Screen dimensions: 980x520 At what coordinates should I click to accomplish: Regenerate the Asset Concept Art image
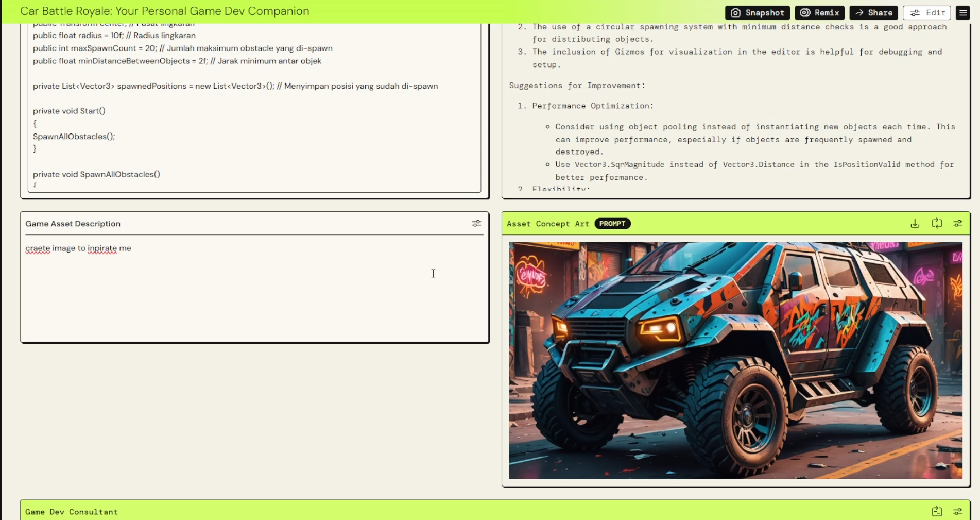[x=937, y=223]
